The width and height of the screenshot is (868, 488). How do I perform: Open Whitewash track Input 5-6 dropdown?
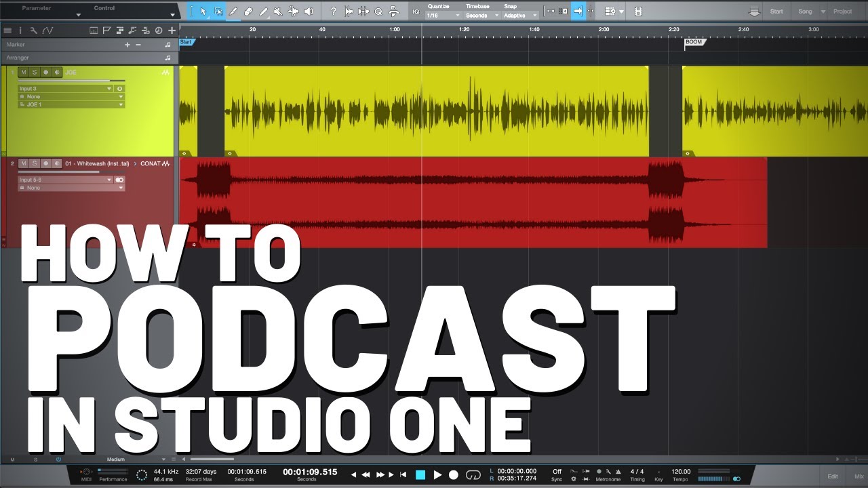(x=65, y=180)
